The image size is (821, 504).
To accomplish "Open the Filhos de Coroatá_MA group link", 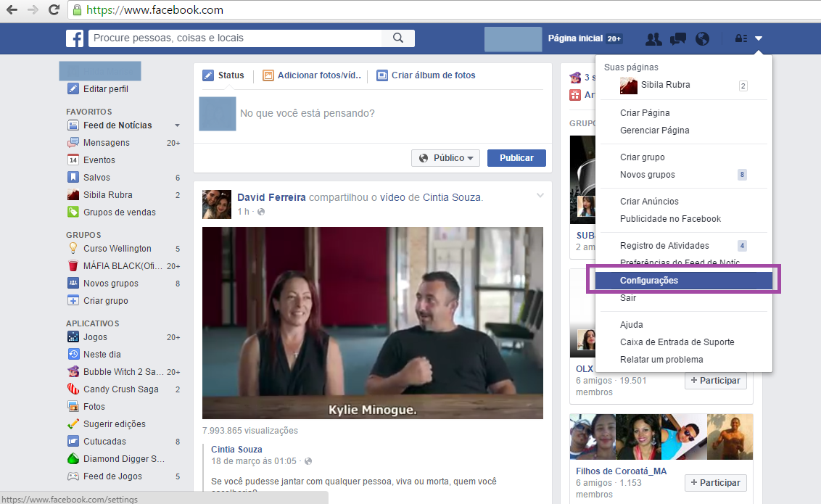I will click(621, 471).
